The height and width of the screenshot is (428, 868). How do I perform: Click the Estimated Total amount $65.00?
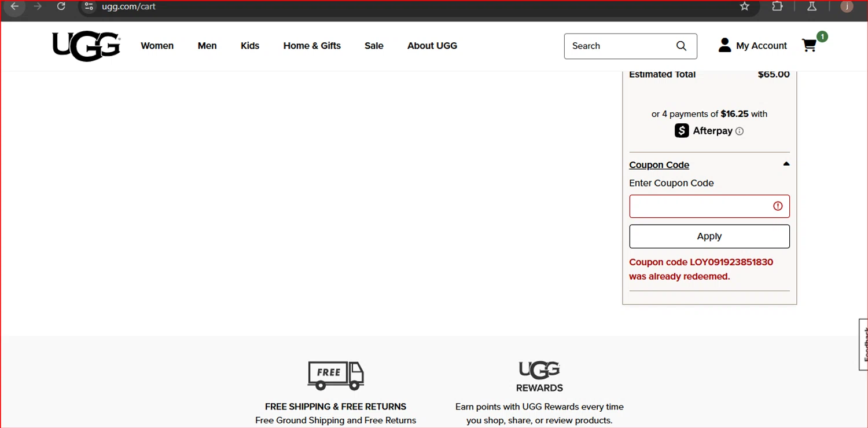(x=774, y=74)
